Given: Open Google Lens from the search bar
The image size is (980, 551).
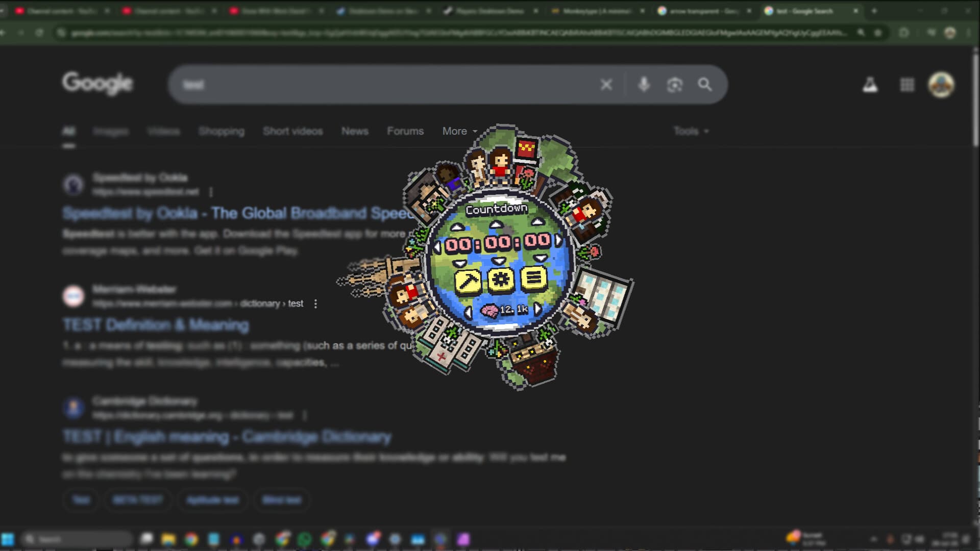Looking at the screenshot, I should coord(675,85).
